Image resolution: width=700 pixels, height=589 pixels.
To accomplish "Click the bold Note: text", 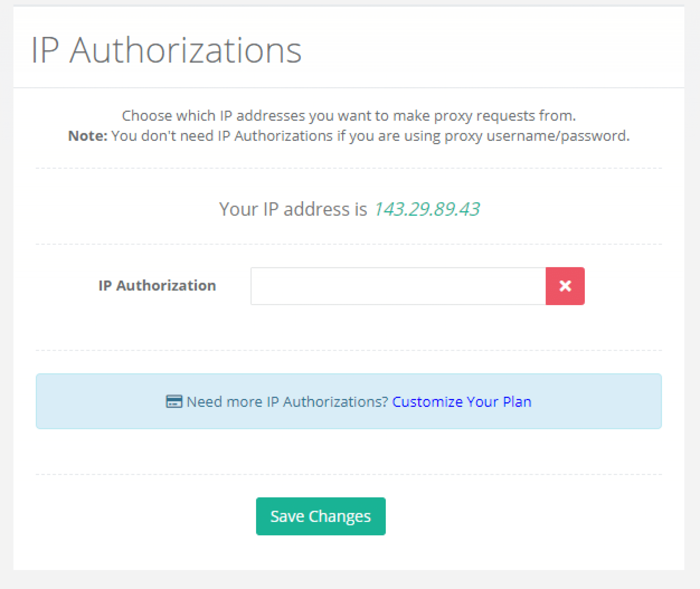I will pyautogui.click(x=88, y=136).
